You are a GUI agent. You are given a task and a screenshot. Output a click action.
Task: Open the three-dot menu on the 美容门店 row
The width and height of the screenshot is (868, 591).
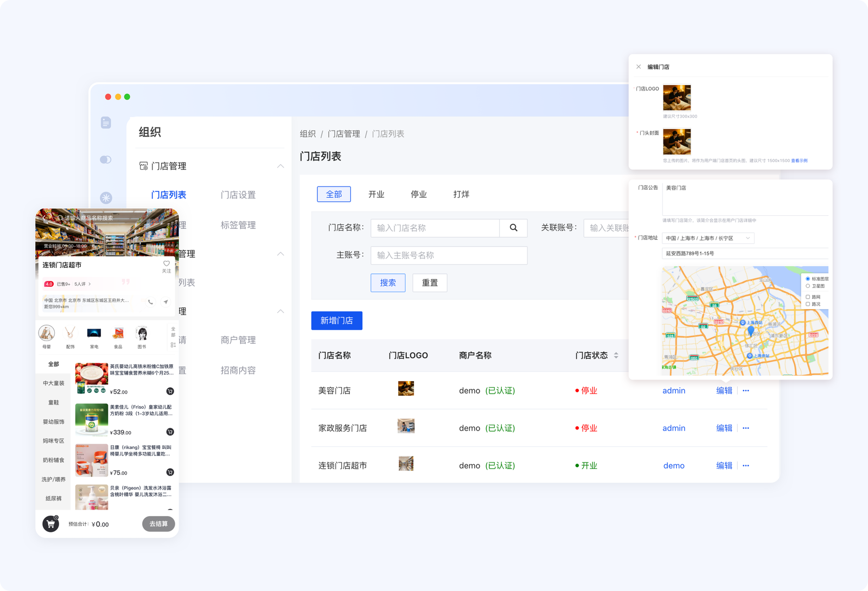point(746,390)
